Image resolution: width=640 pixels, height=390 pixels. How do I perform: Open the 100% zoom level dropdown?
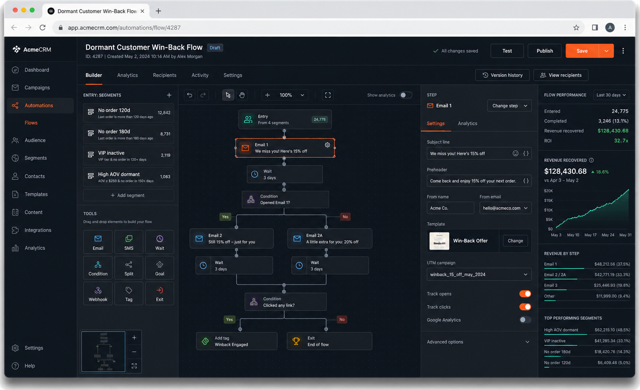pyautogui.click(x=291, y=95)
